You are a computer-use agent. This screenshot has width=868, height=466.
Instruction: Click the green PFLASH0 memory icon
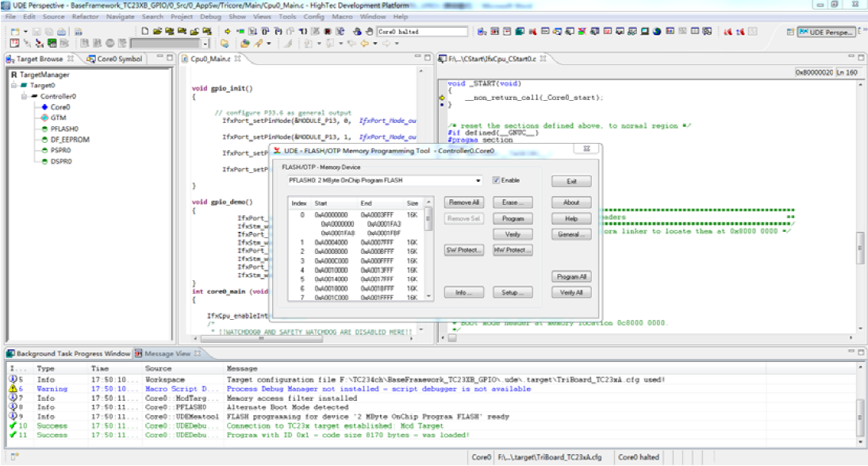[x=44, y=129]
